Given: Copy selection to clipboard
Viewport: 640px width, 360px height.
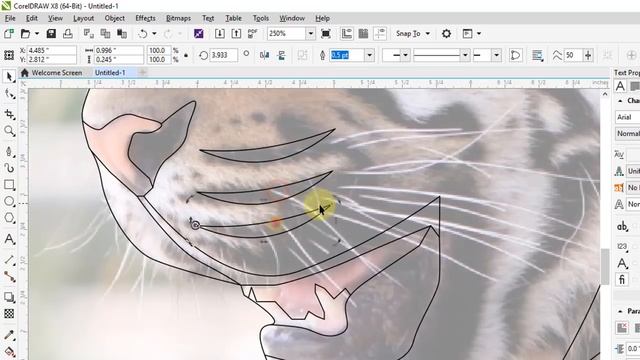Looking at the screenshot, I should [x=105, y=33].
